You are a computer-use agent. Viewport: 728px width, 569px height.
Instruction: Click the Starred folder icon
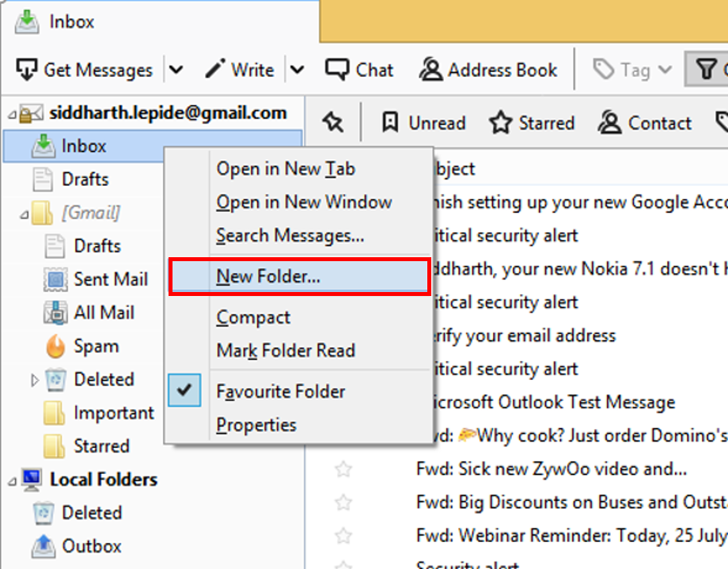tap(54, 446)
